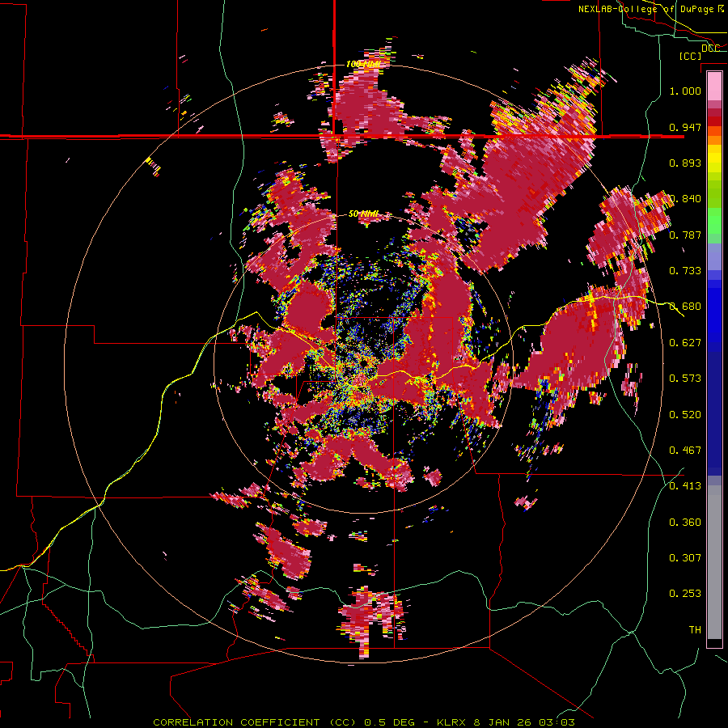This screenshot has height=728, width=728.
Task: Click the 0.680 legend value
Action: coord(685,307)
